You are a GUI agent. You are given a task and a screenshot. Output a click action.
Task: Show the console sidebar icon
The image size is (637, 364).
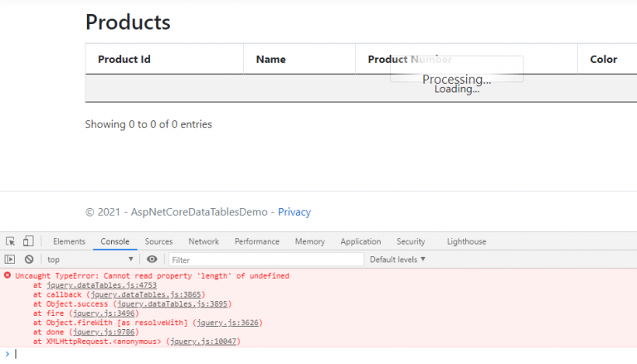pyautogui.click(x=10, y=260)
